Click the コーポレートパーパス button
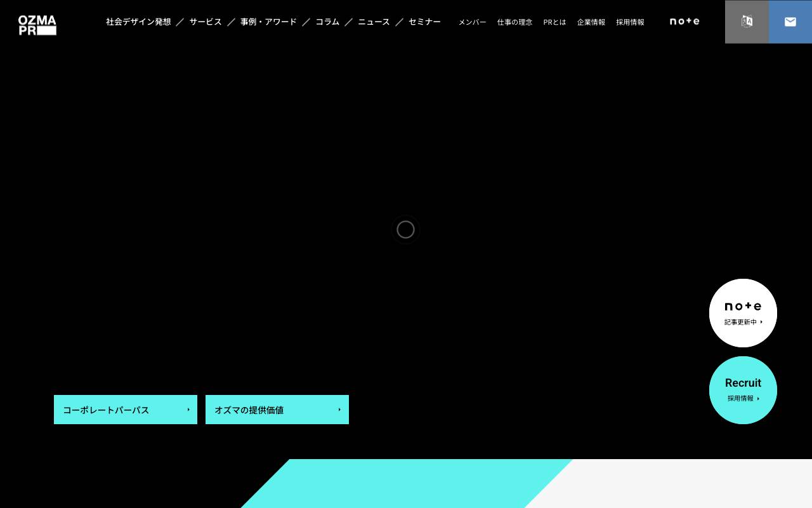The image size is (812, 508). pos(126,410)
